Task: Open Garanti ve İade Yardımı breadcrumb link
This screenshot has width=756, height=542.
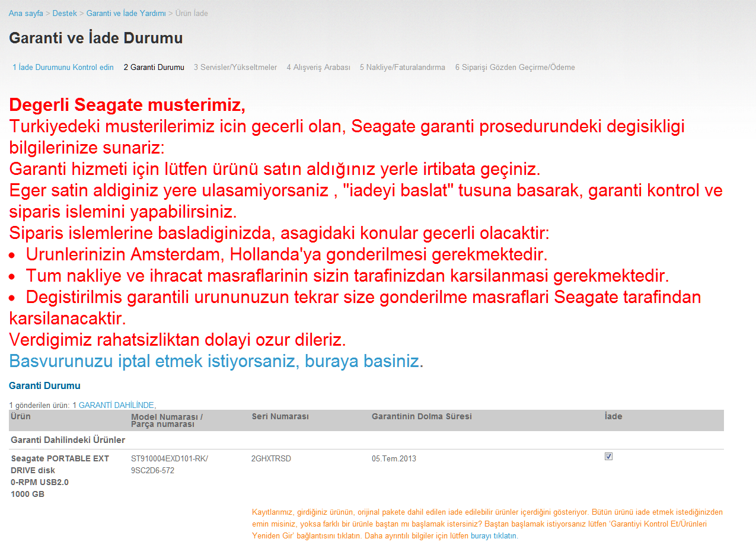Action: 126,13
